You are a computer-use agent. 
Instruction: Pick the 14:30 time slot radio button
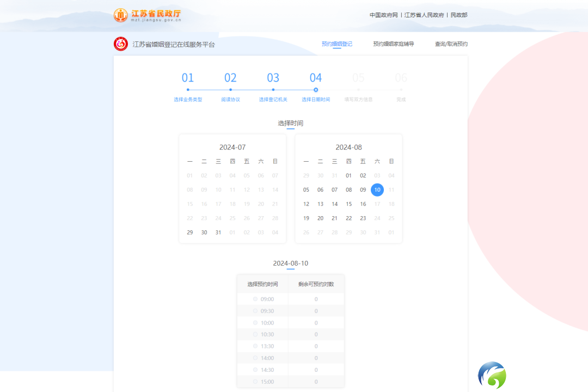coord(255,370)
